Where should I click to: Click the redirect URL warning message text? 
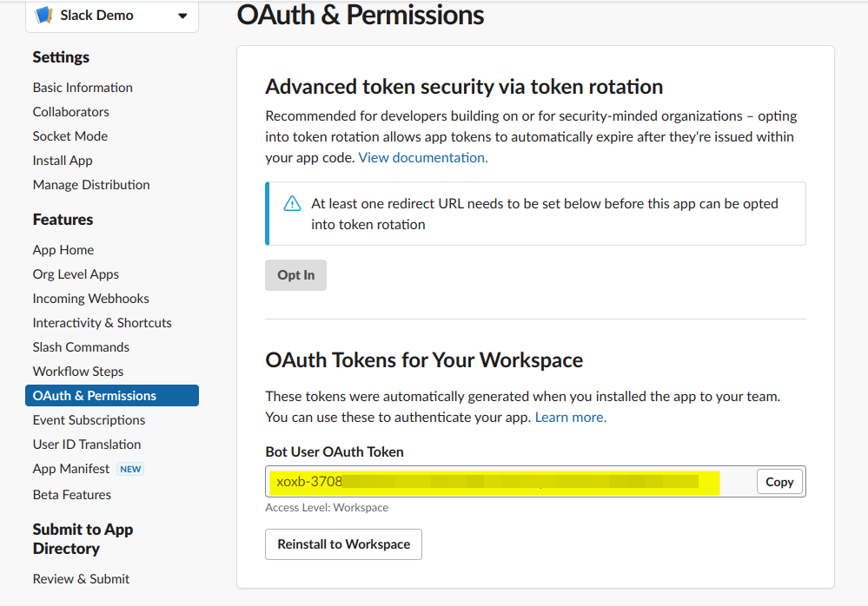pyautogui.click(x=545, y=214)
